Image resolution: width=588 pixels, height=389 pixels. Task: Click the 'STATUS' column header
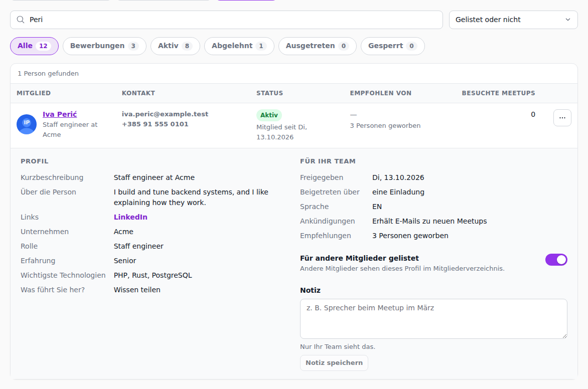[x=269, y=93]
